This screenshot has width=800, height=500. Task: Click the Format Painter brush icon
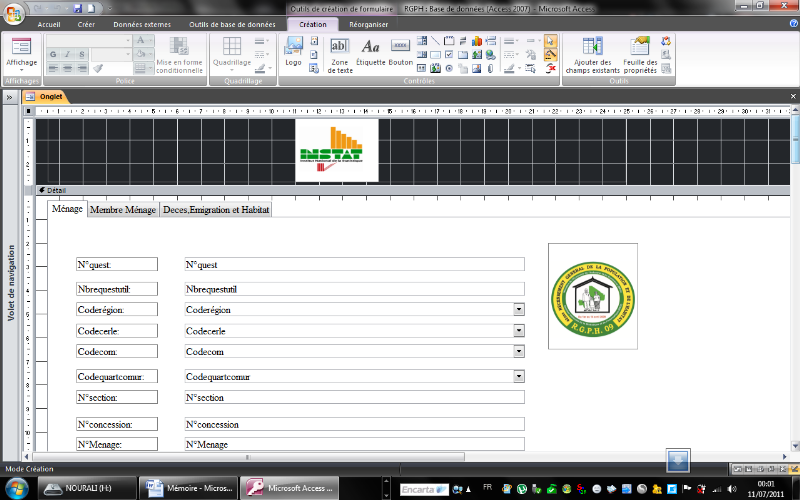(x=98, y=68)
